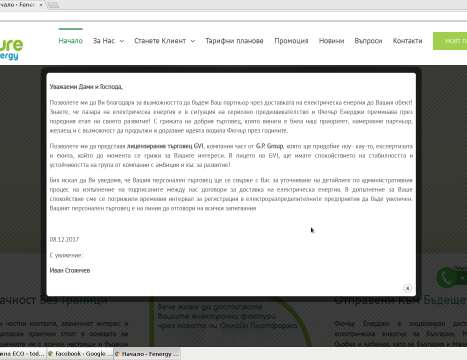Click the За Нас menu label
467x360 pixels.
(x=104, y=41)
